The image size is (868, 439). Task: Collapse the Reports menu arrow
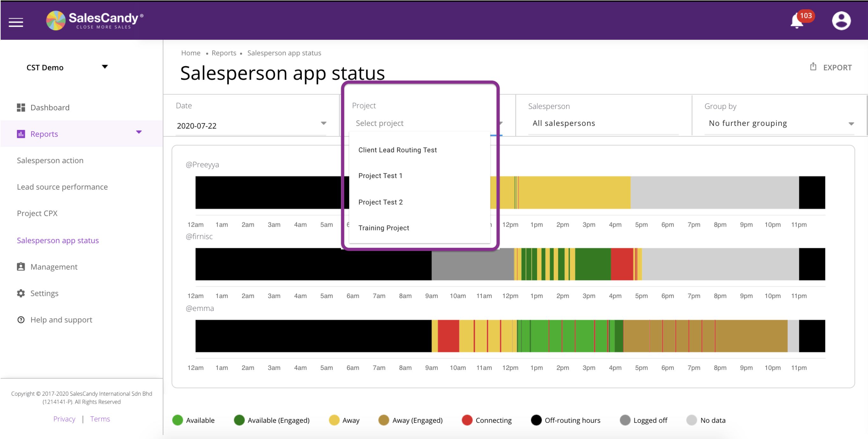[139, 132]
